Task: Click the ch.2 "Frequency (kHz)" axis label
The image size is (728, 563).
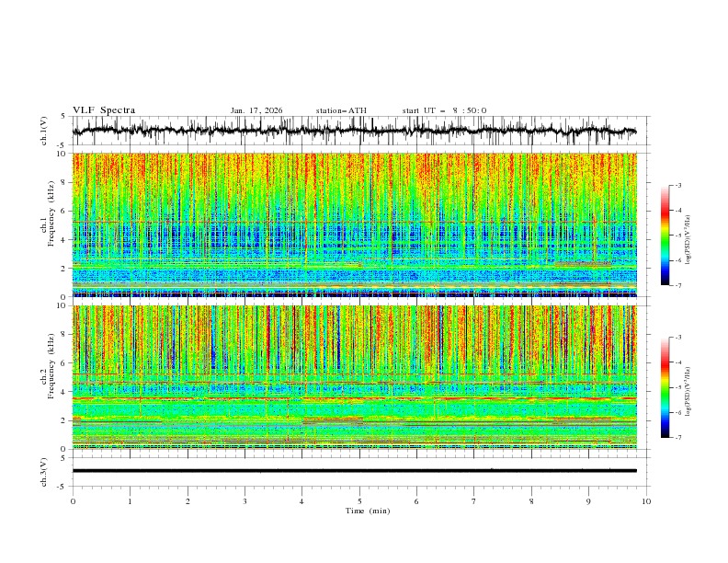Action: click(x=51, y=366)
